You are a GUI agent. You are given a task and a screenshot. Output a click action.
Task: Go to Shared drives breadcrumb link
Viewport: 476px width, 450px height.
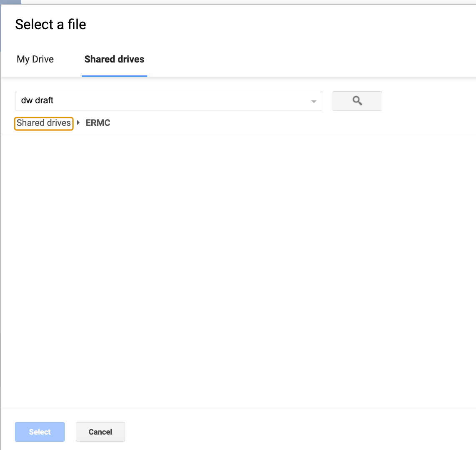pos(44,123)
